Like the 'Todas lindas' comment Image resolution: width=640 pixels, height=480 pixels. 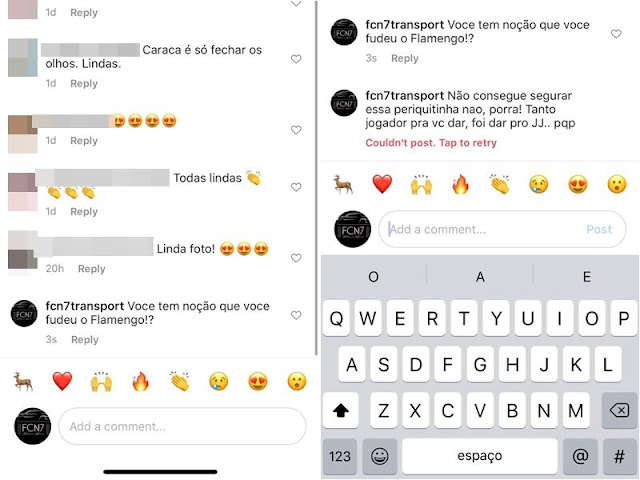click(296, 187)
